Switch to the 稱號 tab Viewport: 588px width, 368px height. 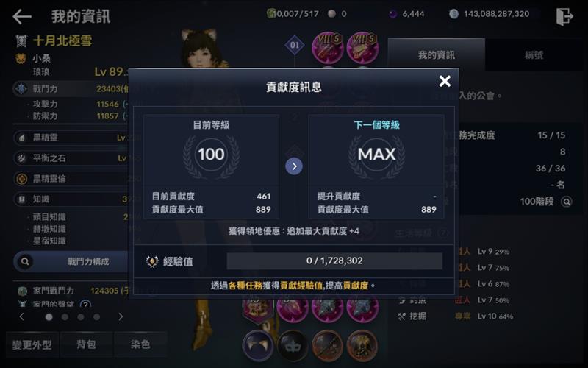[534, 54]
